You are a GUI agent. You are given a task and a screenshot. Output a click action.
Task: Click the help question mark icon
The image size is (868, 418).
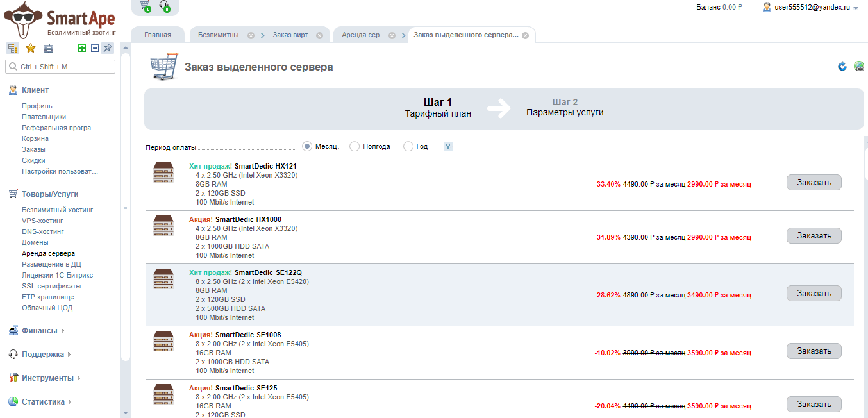(x=448, y=146)
